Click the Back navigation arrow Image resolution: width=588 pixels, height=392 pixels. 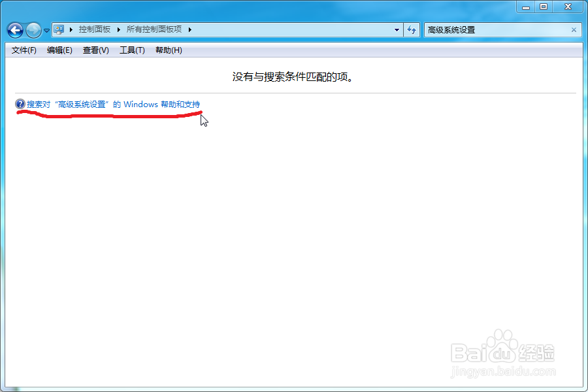(x=14, y=29)
